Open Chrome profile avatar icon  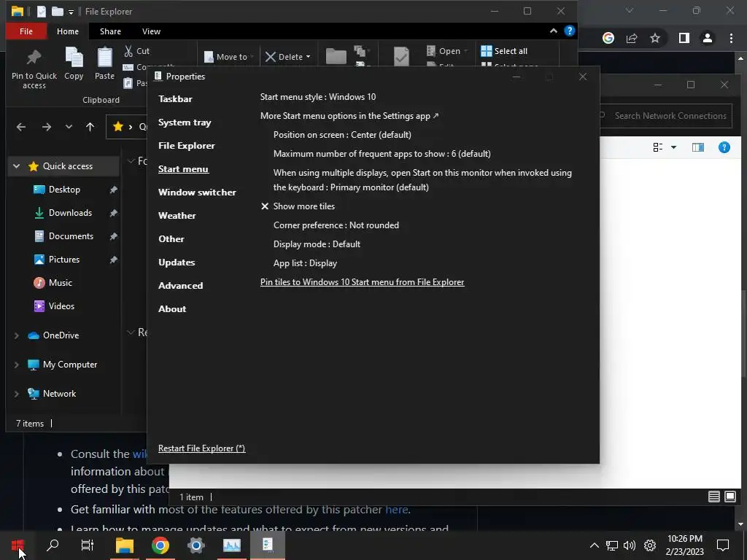(708, 38)
